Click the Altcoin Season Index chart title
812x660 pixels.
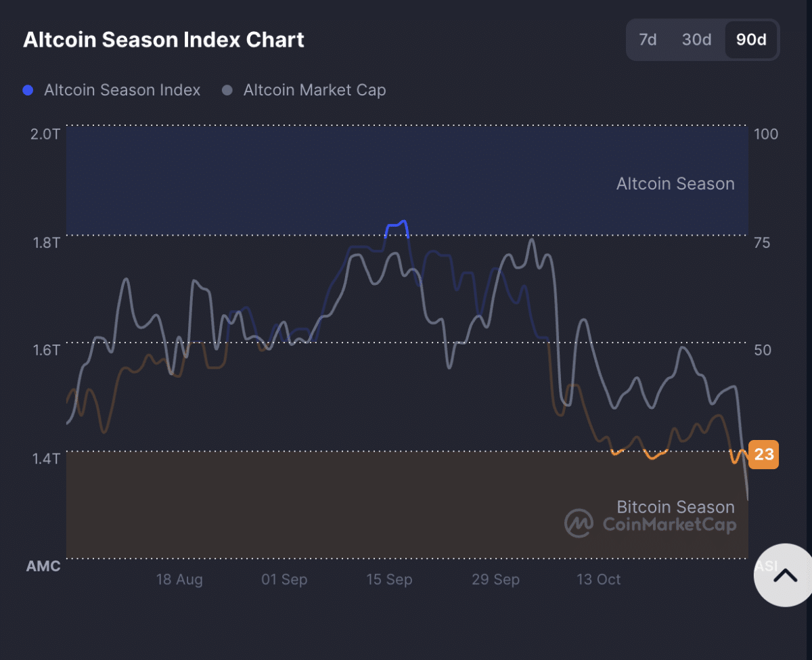pyautogui.click(x=164, y=39)
